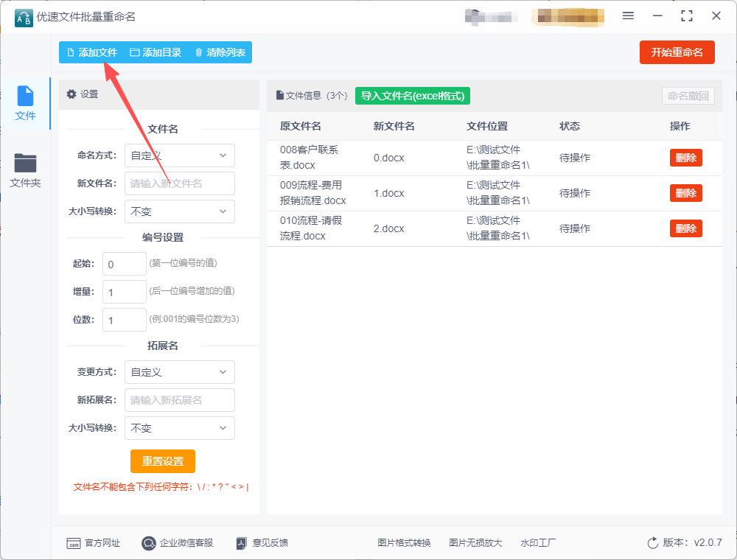
Task: Delete the 009流程-费用报销流程.docx row
Action: [x=685, y=193]
